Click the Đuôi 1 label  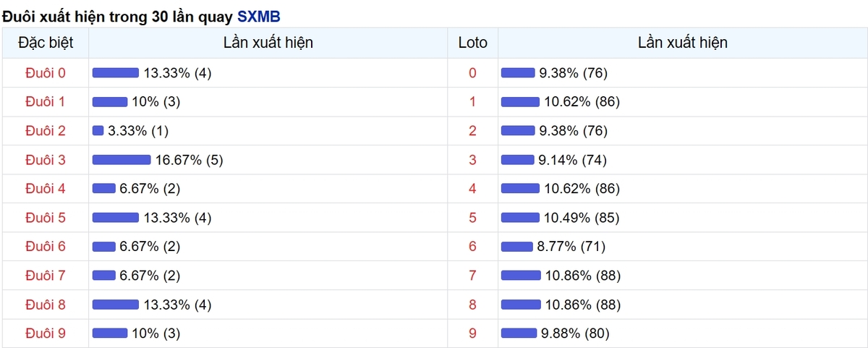click(45, 102)
